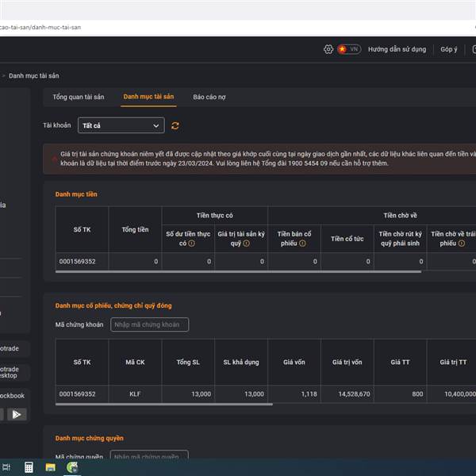Click the Mã CK column header
The height and width of the screenshot is (476, 476).
point(135,363)
